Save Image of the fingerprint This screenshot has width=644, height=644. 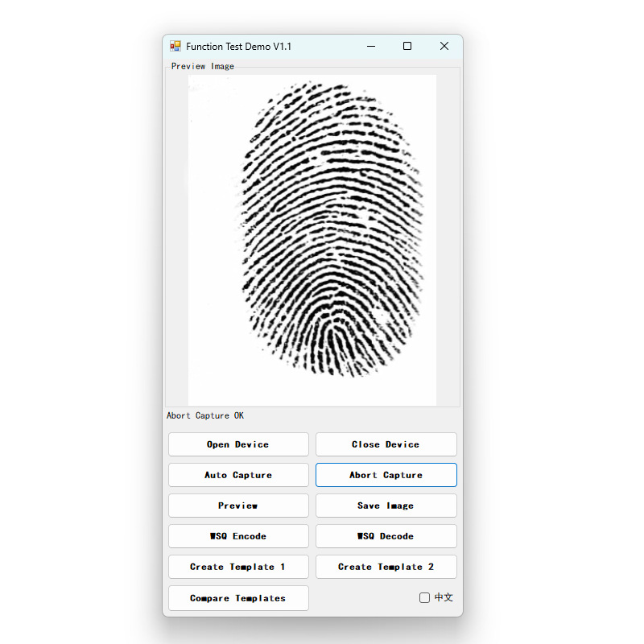(x=386, y=506)
